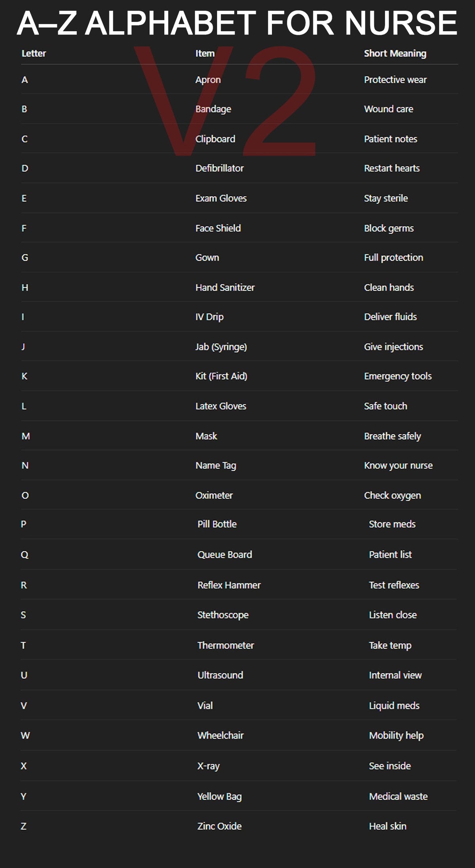Click the letter 'W' cell
475x868 pixels.
(25, 735)
